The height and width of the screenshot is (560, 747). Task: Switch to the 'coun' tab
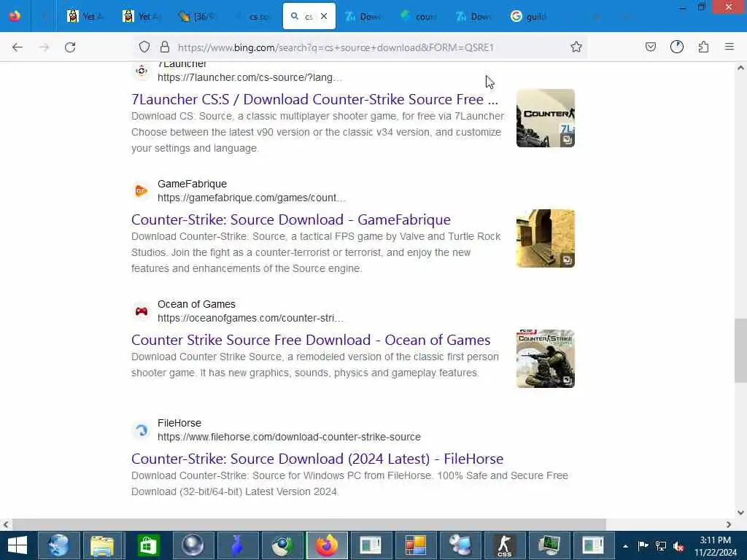[x=419, y=16]
